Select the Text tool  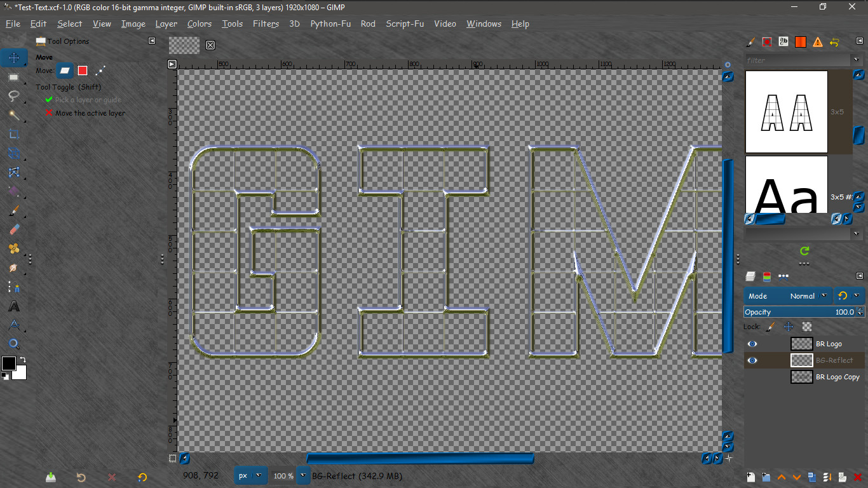(x=14, y=306)
